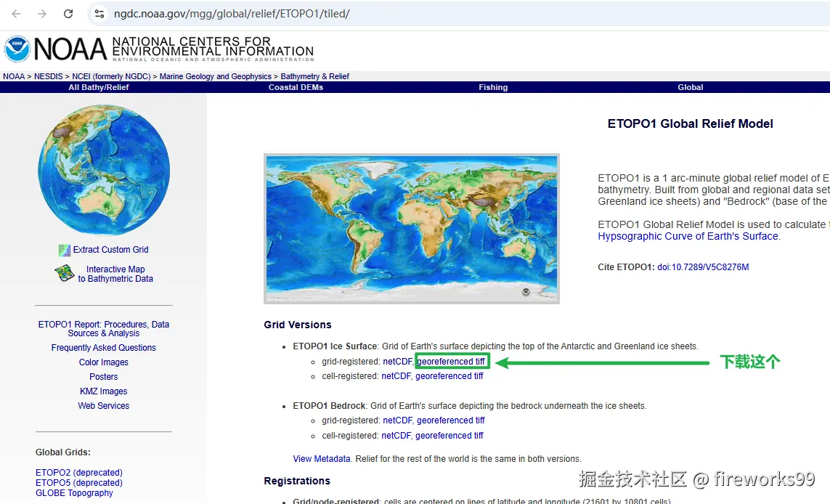Click the globe image in the sidebar
Viewport: 830px width, 504px height.
tap(104, 170)
